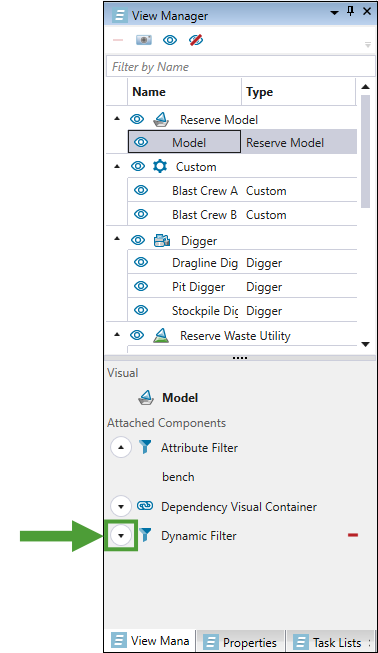Expand the Dynamic Filter component

coord(121,535)
